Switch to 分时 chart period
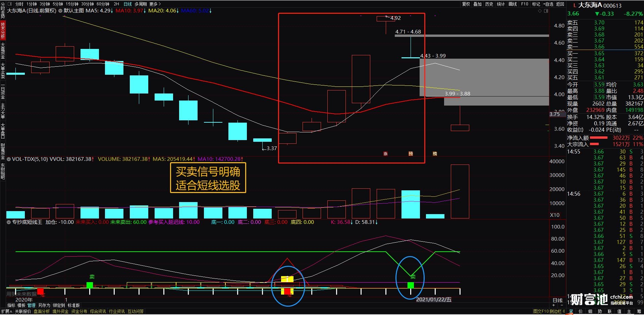 (x=19, y=4)
